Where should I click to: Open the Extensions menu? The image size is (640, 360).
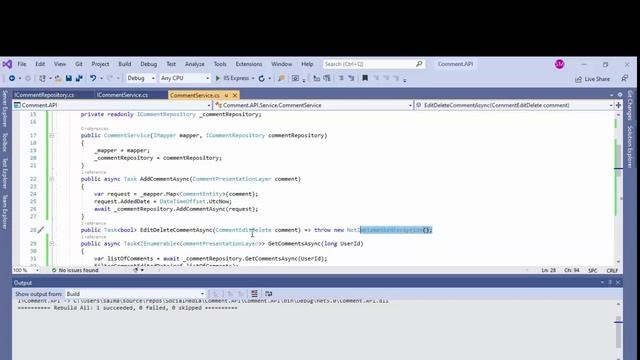pyautogui.click(x=249, y=64)
